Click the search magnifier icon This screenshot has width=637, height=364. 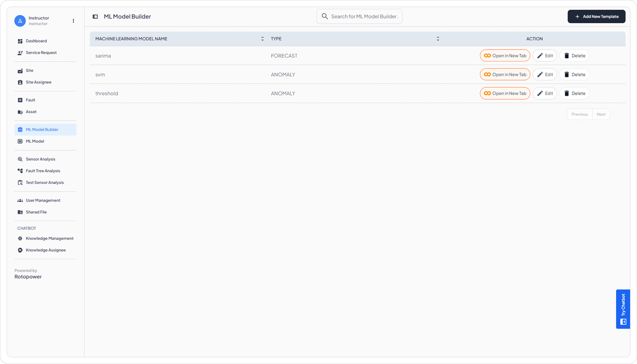325,16
